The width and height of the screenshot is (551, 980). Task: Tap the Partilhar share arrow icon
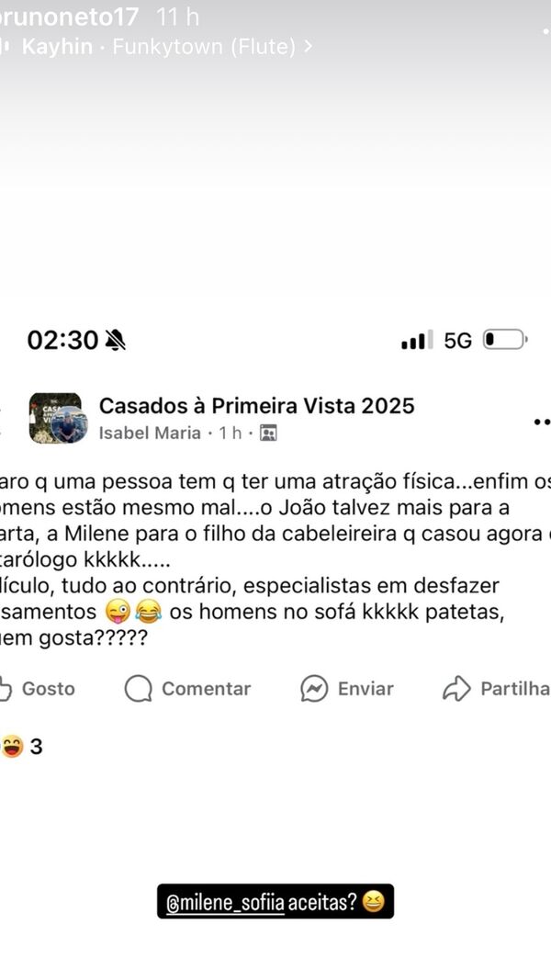(456, 689)
